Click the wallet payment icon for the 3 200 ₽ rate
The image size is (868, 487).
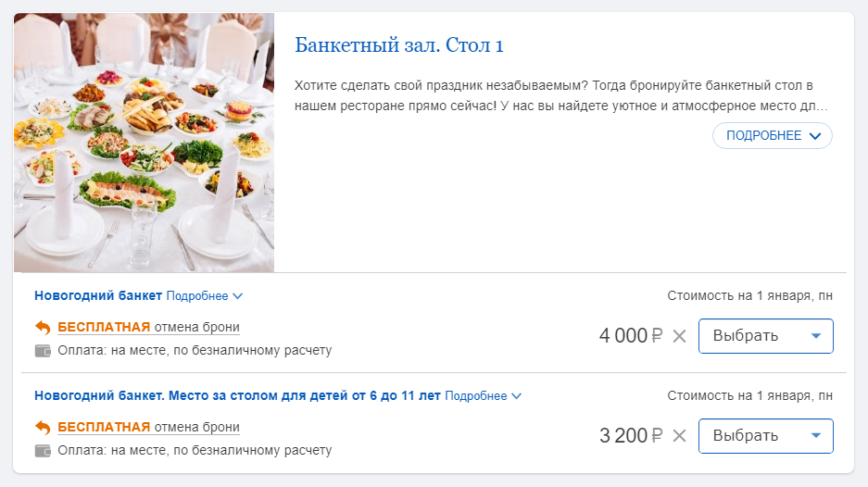pos(43,451)
